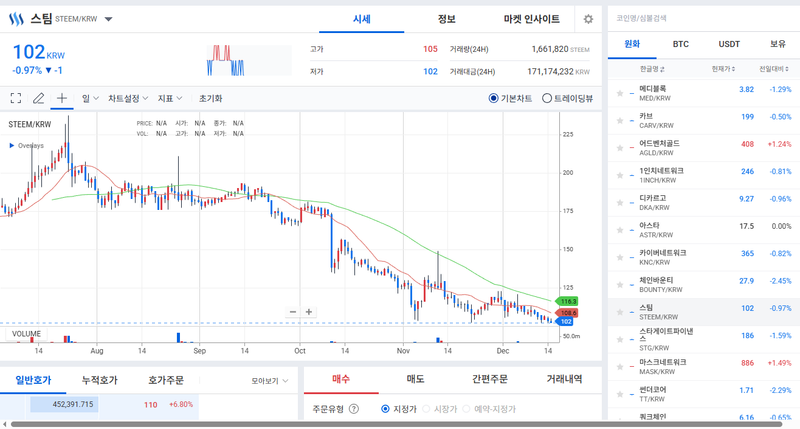Toggle fullscreen chart mode icon

pyautogui.click(x=16, y=98)
